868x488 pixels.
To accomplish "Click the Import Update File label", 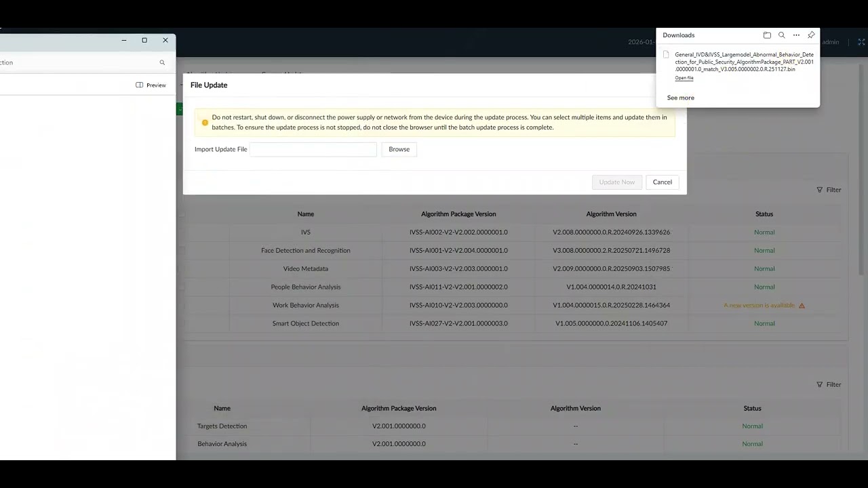I will pyautogui.click(x=221, y=149).
